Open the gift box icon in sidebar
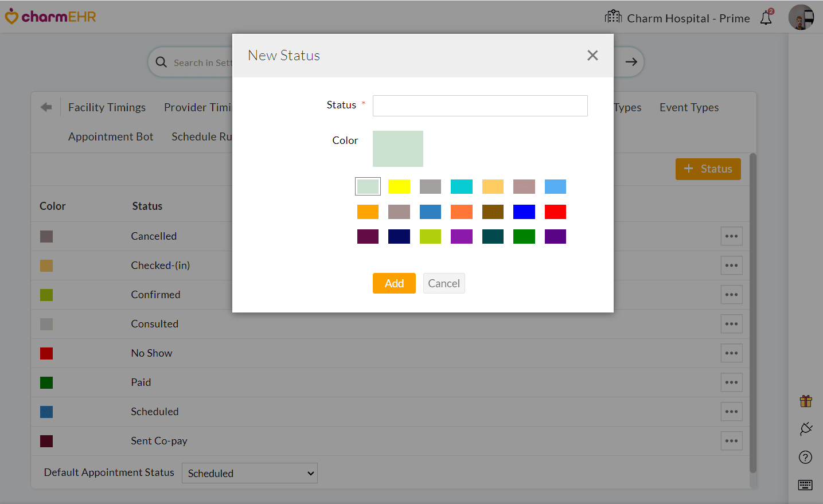Screen dimensions: 823x504 (806, 401)
